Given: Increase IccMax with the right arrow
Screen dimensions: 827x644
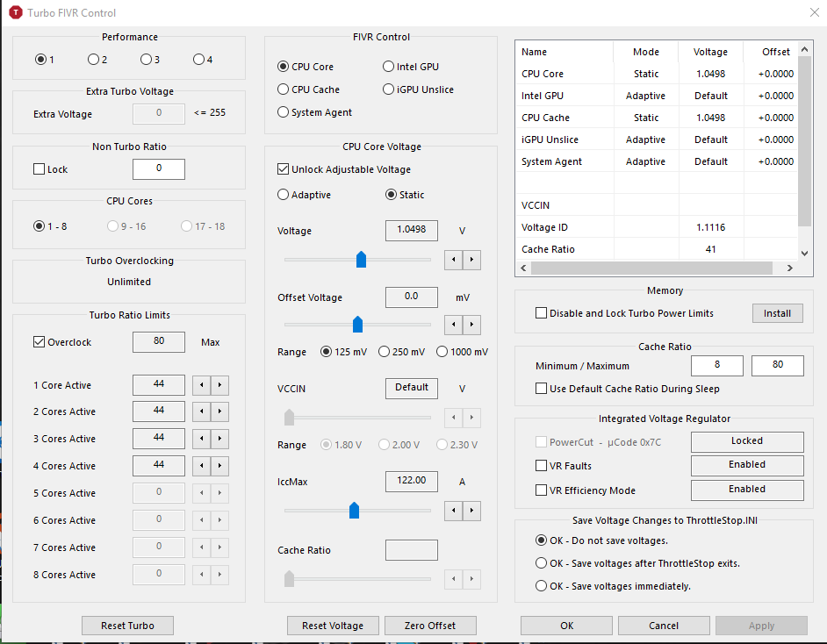Looking at the screenshot, I should point(472,510).
